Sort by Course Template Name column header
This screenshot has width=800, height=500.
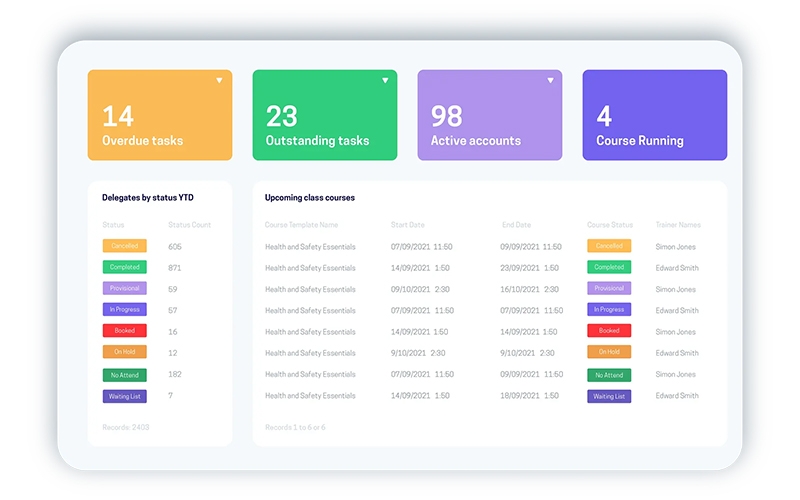pyautogui.click(x=301, y=224)
